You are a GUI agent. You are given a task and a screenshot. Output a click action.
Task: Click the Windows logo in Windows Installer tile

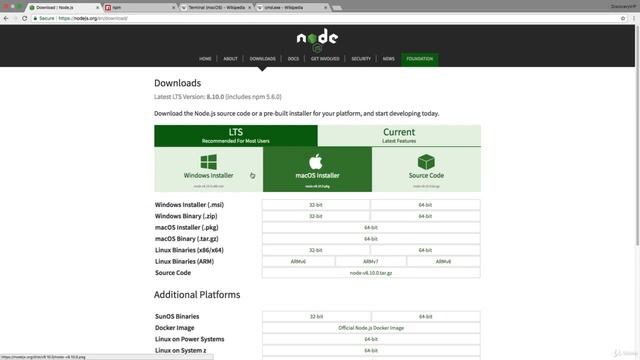[x=209, y=162]
